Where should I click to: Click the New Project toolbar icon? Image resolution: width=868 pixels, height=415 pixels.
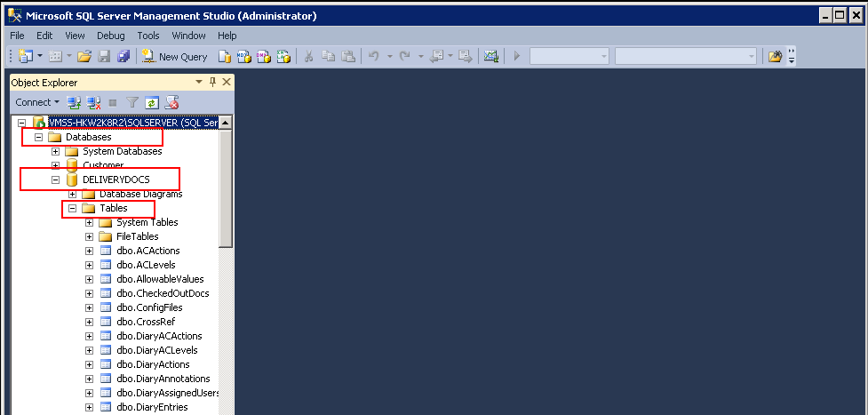[x=26, y=56]
